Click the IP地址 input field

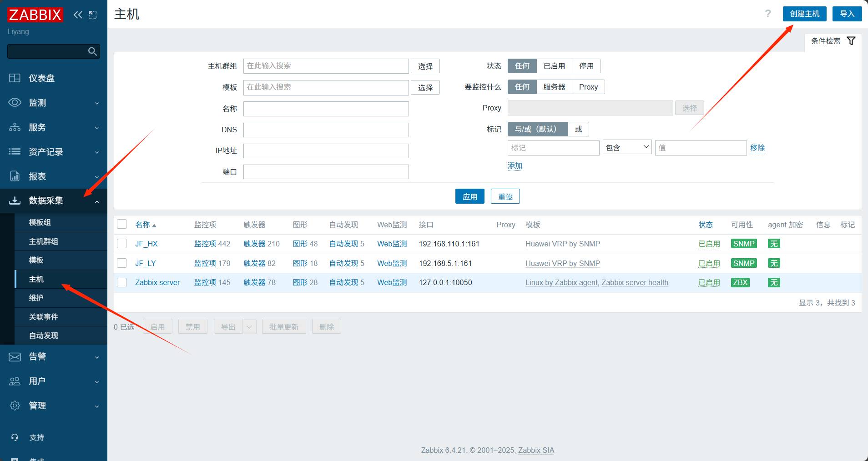point(326,151)
